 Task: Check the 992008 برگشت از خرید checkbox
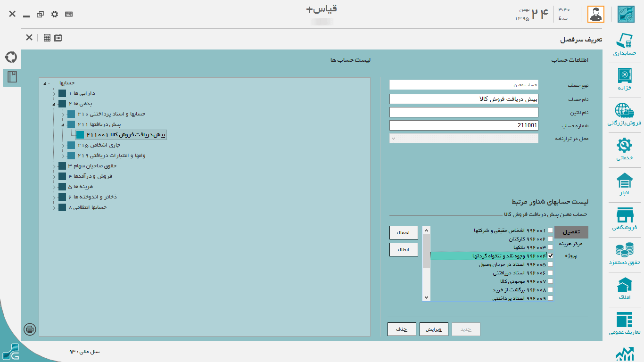click(x=550, y=290)
